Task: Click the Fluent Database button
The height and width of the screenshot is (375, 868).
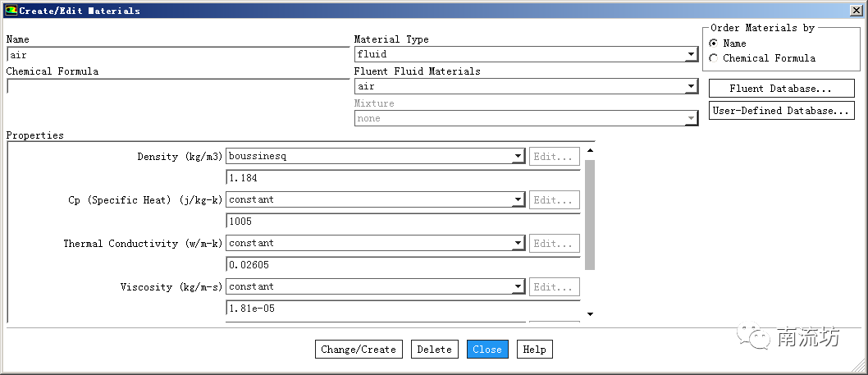Action: [781, 89]
